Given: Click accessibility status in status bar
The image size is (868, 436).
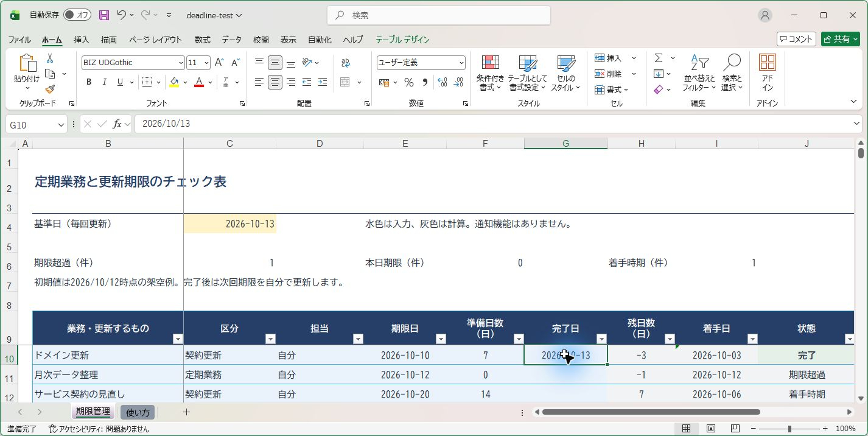Looking at the screenshot, I should 99,429.
